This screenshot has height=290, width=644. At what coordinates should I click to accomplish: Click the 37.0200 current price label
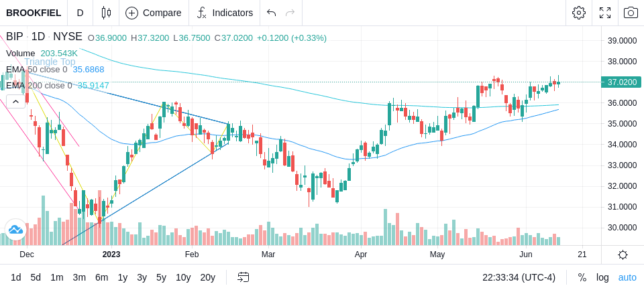click(x=621, y=82)
